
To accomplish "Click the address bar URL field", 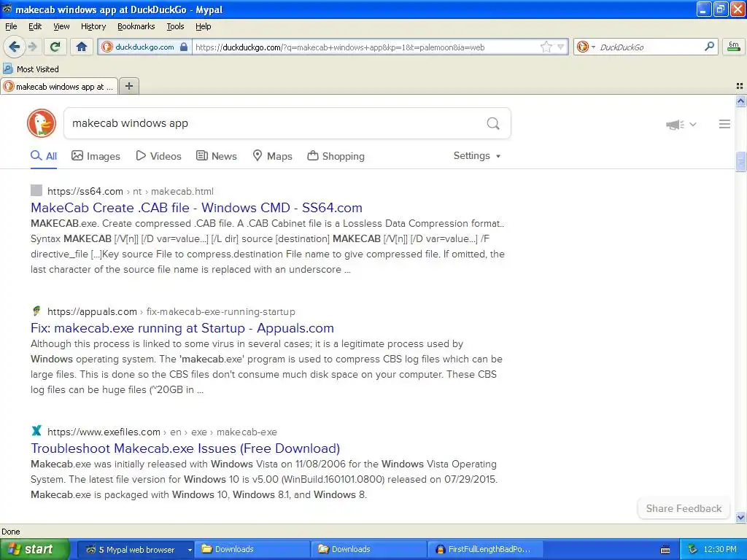I will [365, 47].
